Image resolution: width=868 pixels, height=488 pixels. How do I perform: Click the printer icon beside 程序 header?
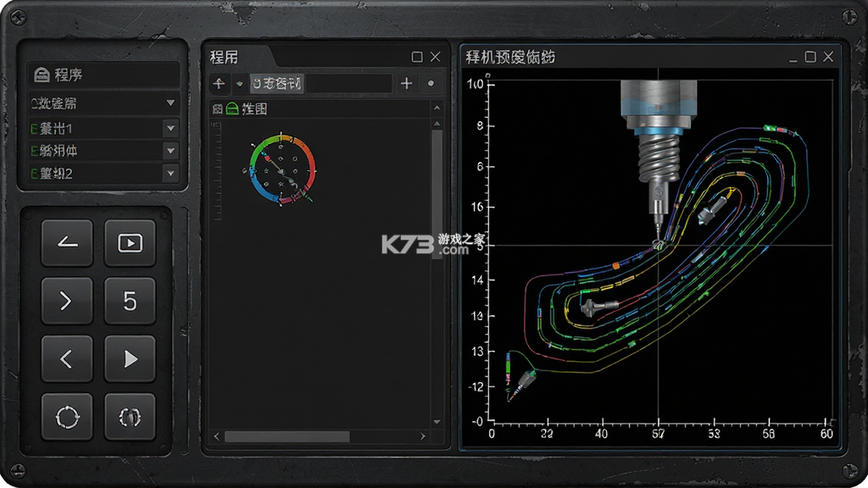[42, 75]
